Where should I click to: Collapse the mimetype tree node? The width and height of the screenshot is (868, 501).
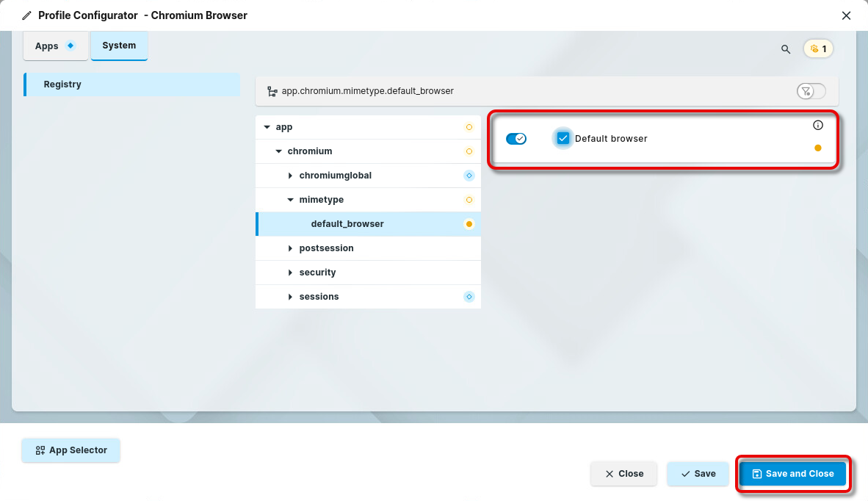point(291,200)
